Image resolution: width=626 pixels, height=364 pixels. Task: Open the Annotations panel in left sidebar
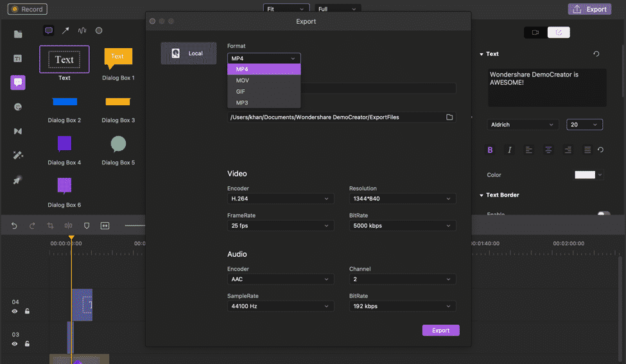pyautogui.click(x=18, y=82)
